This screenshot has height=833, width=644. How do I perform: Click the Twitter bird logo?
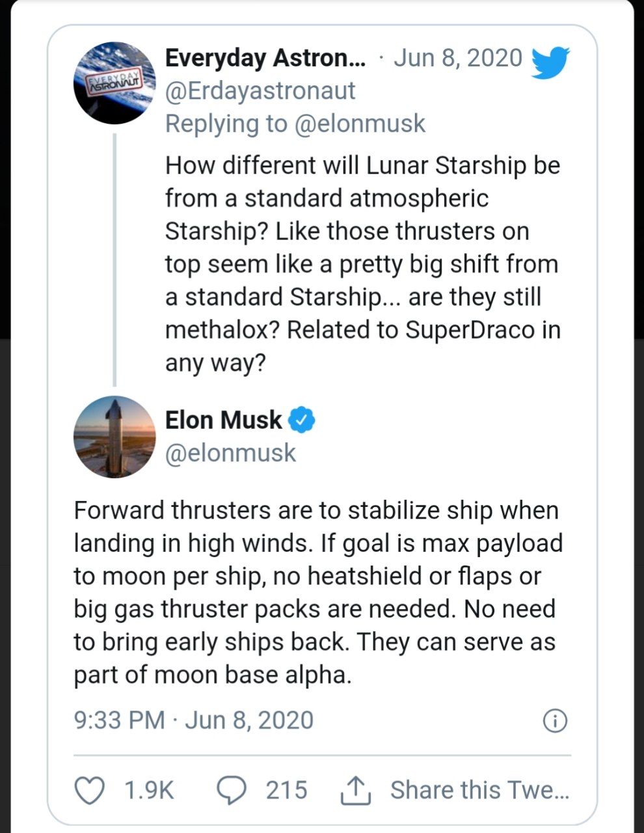(x=550, y=62)
